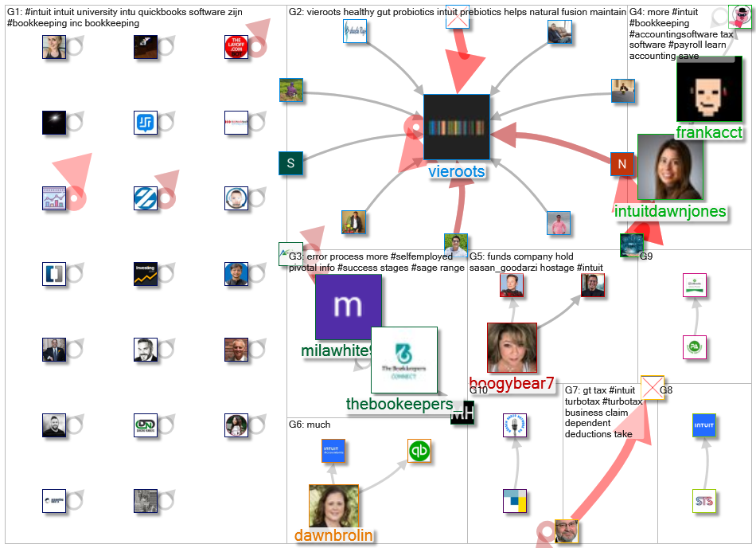756x548 pixels.
Task: Select the broken-image X node in G7
Action: [x=653, y=388]
